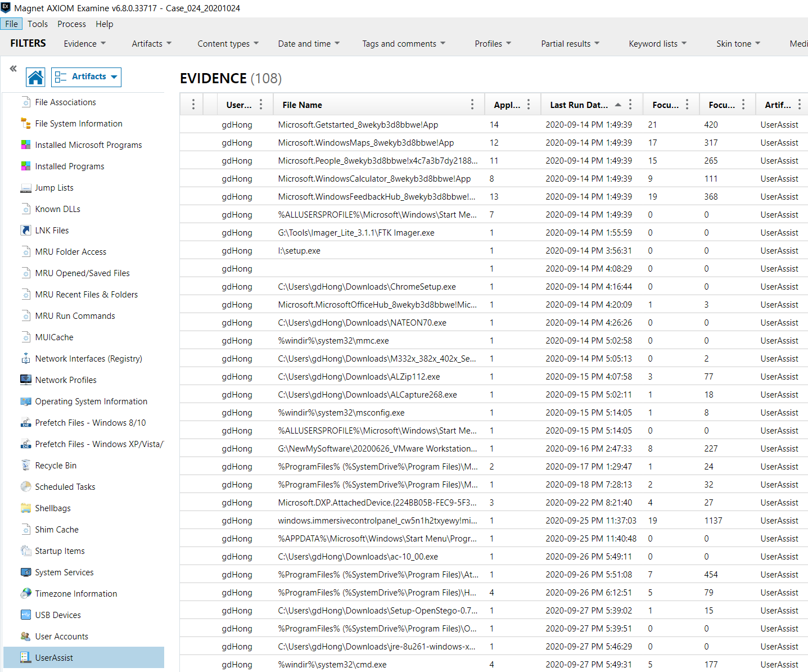
Task: Open the Keyword lists filter dropdown
Action: (658, 44)
